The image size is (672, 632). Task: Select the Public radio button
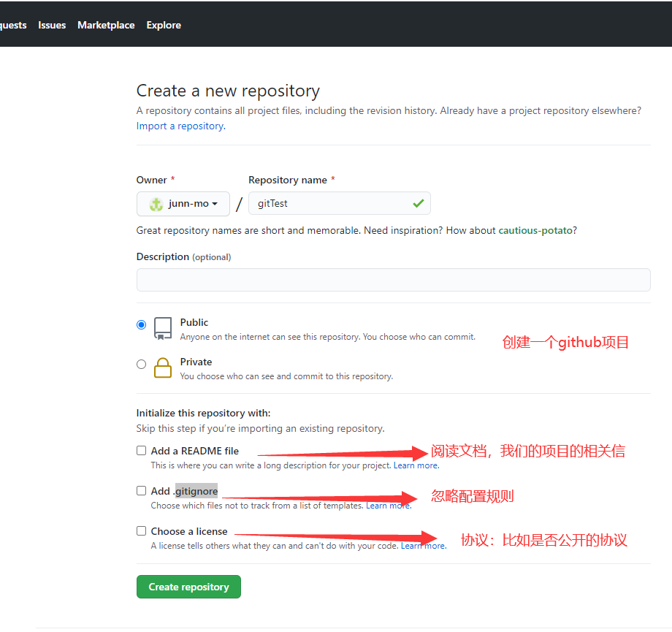141,324
